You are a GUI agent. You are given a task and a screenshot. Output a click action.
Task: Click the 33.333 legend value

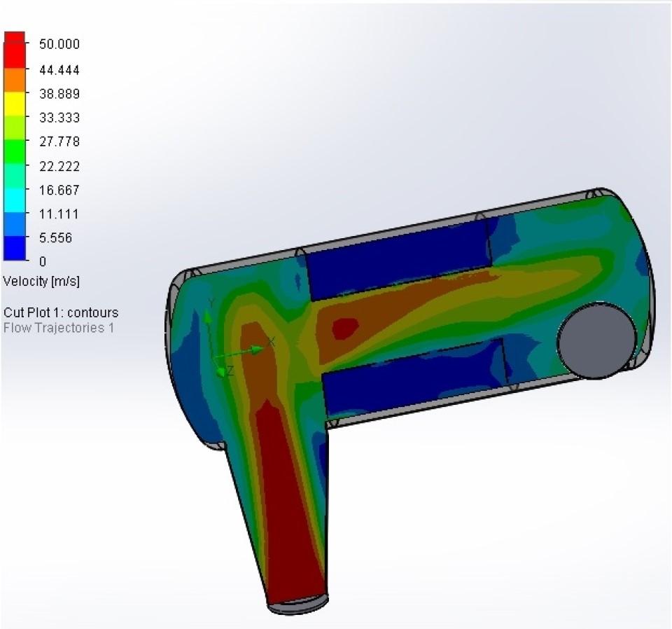tap(59, 118)
